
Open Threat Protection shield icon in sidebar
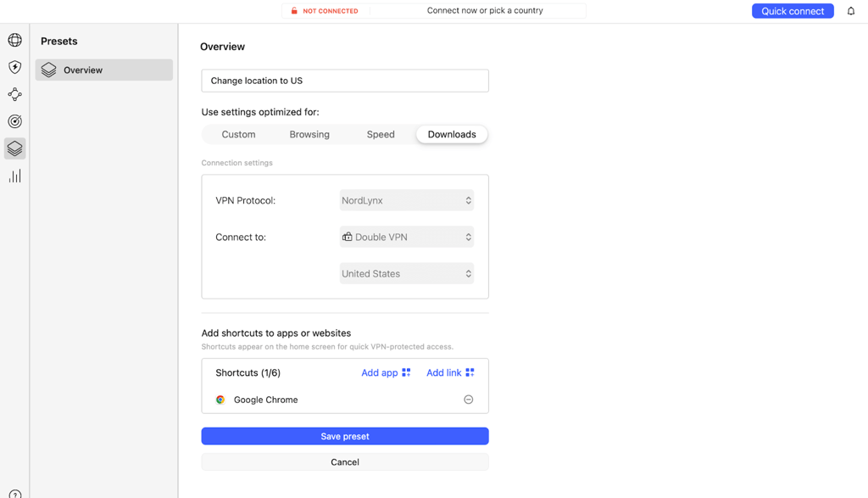click(x=15, y=67)
